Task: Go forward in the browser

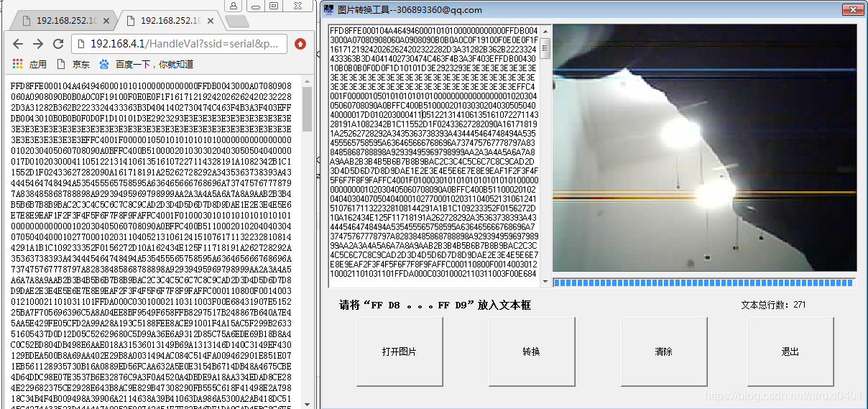Action: tap(38, 44)
